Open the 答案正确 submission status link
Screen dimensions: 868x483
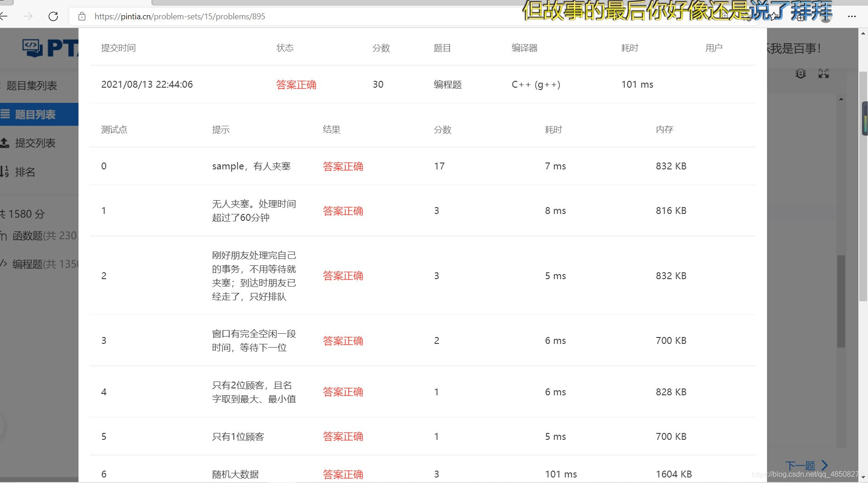point(297,84)
